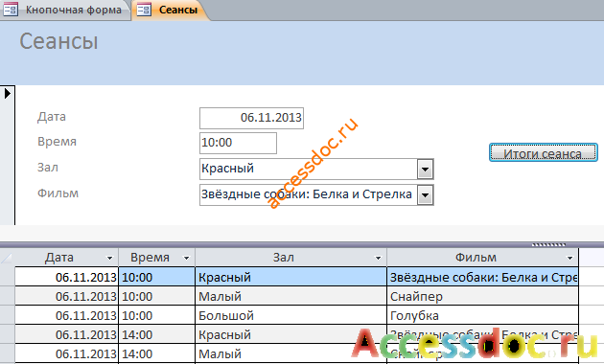Click the form icon on Кнопочная форма tab
This screenshot has height=364, width=604.
point(11,10)
